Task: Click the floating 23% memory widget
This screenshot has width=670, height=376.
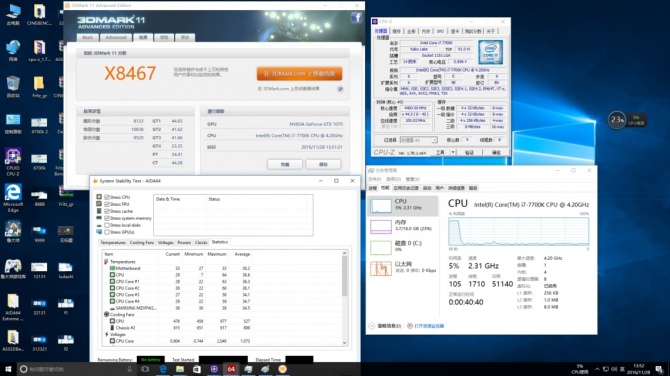Action: coord(617,120)
